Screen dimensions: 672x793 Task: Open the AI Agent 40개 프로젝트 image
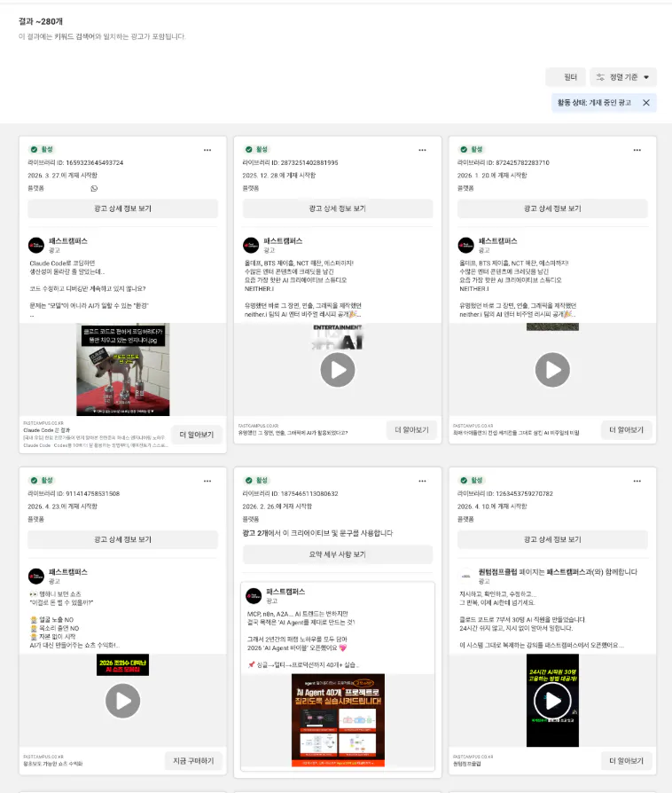pyautogui.click(x=338, y=720)
